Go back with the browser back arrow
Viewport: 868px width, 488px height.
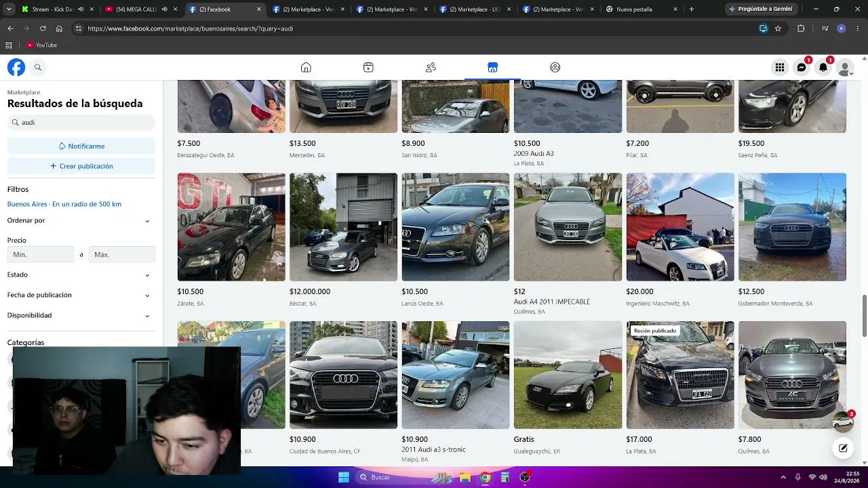[10, 28]
